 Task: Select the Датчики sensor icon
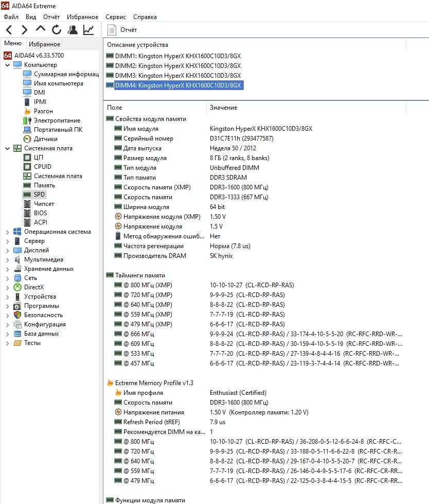(x=27, y=139)
